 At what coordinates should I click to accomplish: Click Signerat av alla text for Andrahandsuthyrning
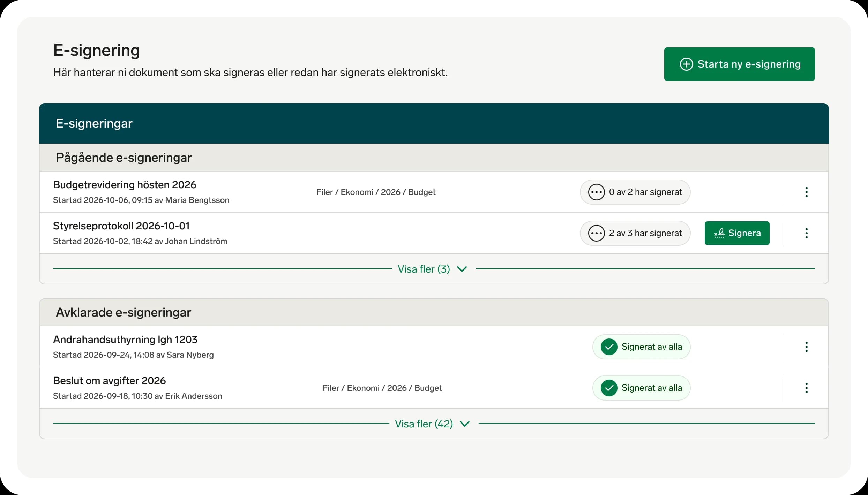coord(652,347)
